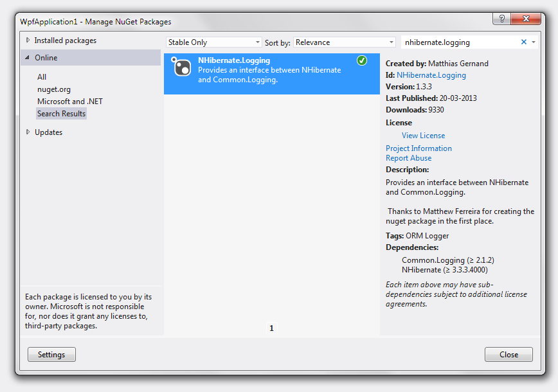Click the Tags: ORM Logger text

(417, 236)
